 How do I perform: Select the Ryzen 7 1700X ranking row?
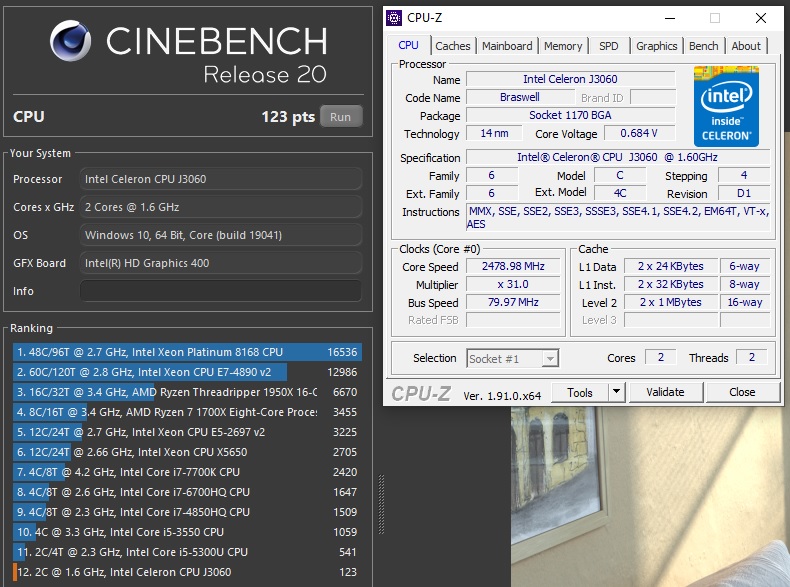[187, 412]
